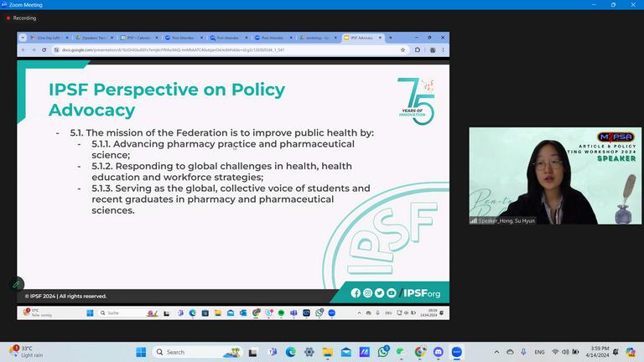Open Microsoft Teams chat on taskbar

[272, 352]
